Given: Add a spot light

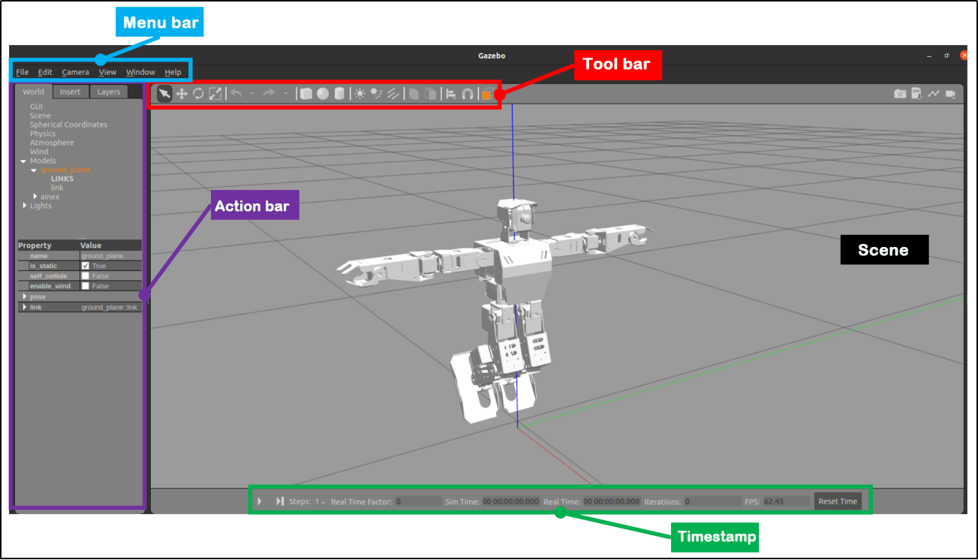Looking at the screenshot, I should (x=377, y=94).
